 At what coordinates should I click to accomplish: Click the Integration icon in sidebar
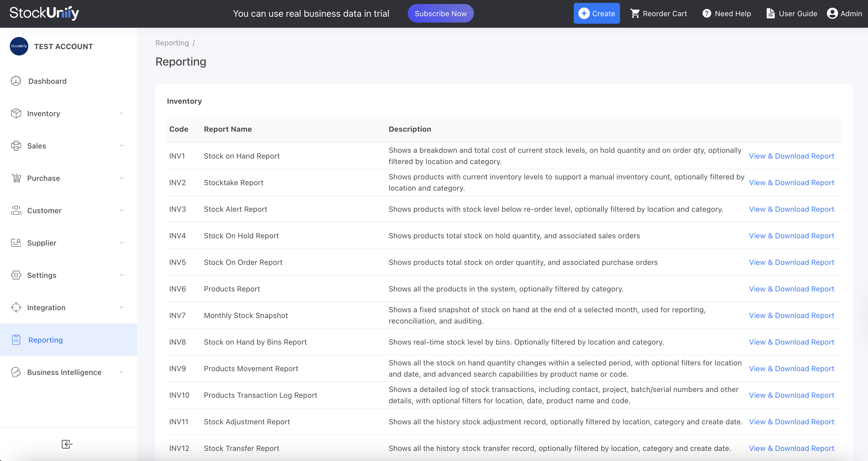tap(16, 307)
